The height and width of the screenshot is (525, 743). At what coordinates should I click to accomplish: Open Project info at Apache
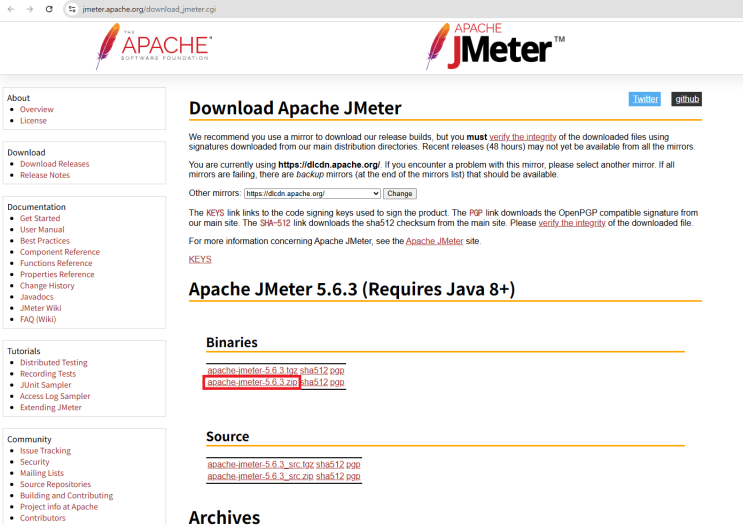[x=59, y=507]
